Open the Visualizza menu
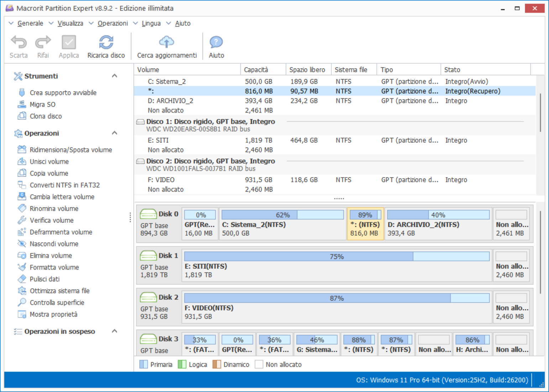This screenshot has height=392, width=549. point(70,23)
